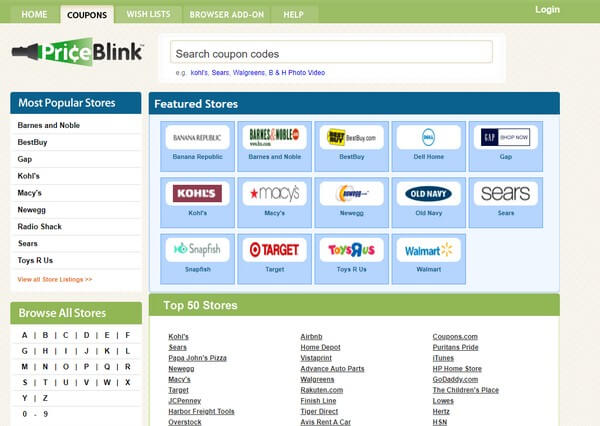Open the Newegg logo tile
Image resolution: width=600 pixels, height=426 pixels.
point(352,193)
